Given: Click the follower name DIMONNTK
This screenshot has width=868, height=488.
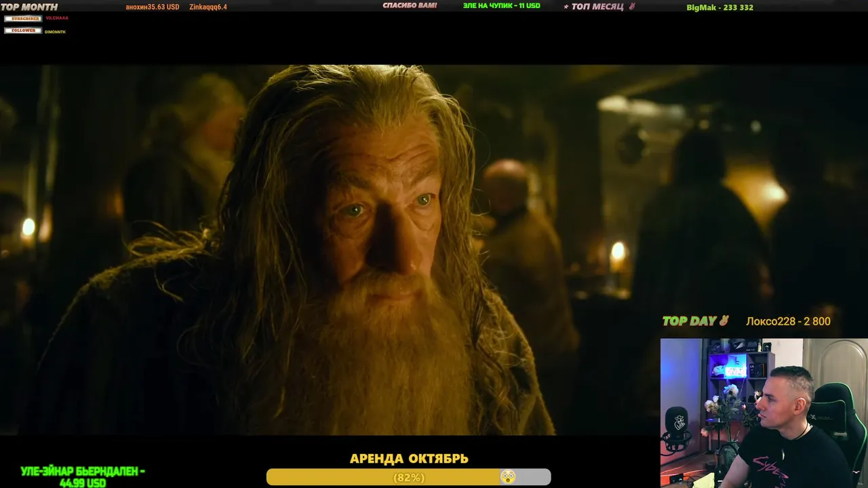Looking at the screenshot, I should (x=56, y=32).
